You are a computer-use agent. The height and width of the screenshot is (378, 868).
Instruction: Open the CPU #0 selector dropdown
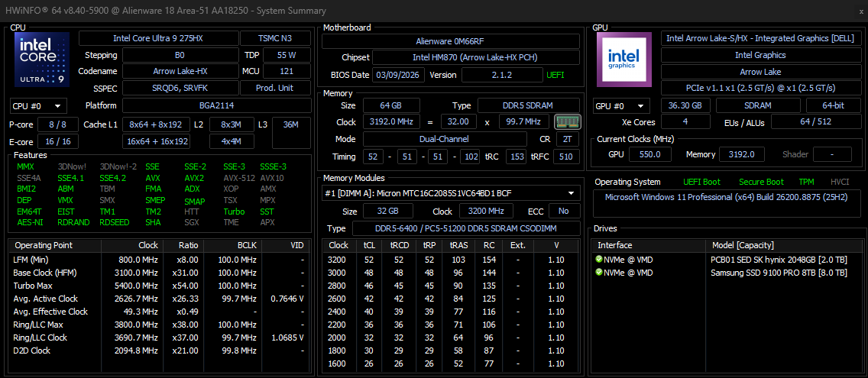[38, 105]
